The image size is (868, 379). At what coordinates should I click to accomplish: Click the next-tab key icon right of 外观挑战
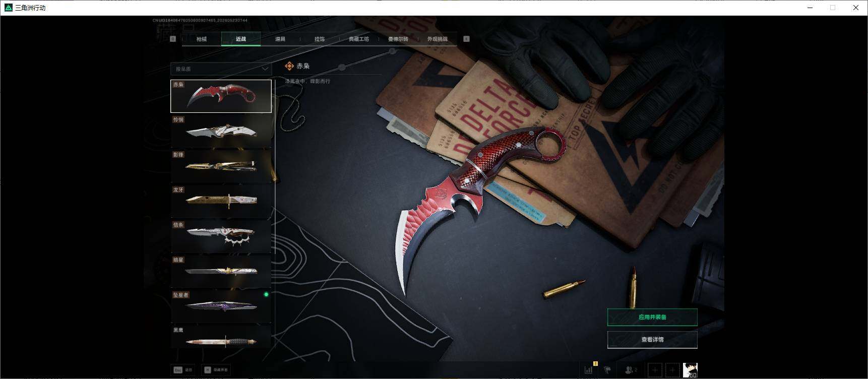466,39
